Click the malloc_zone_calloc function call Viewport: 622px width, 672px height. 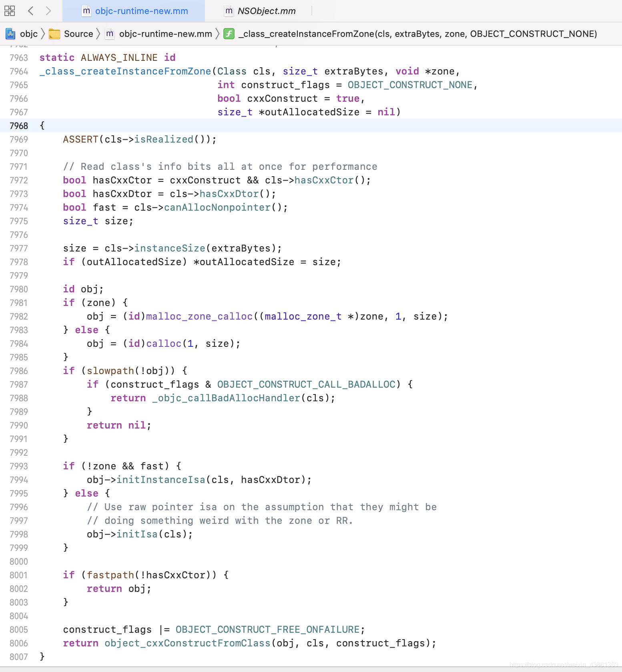(199, 316)
